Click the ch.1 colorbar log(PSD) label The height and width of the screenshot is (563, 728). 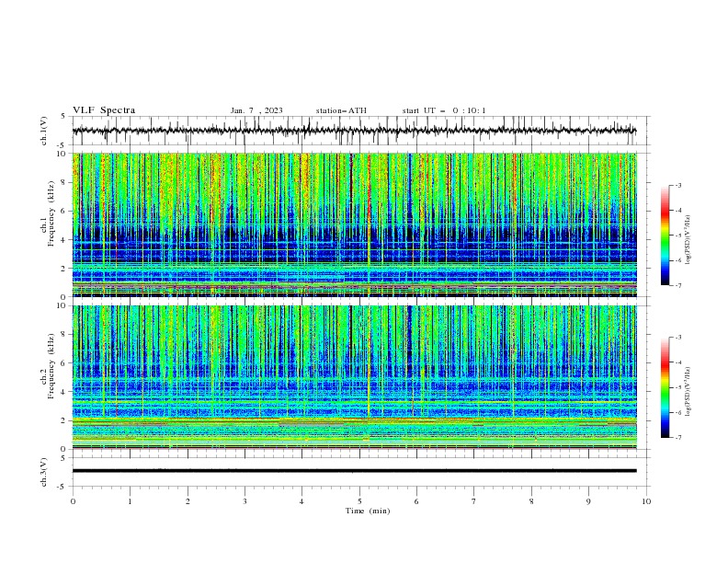coord(688,239)
